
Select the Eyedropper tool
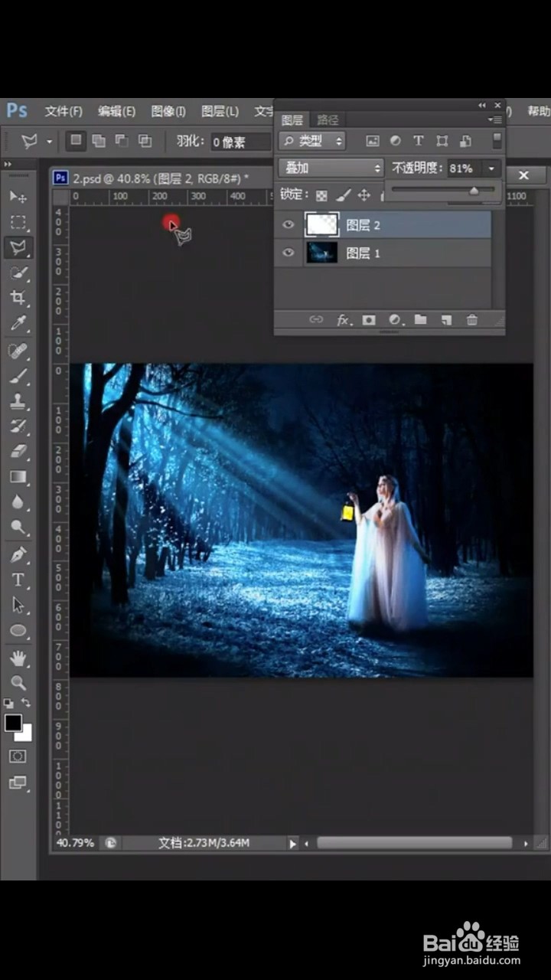click(18, 323)
